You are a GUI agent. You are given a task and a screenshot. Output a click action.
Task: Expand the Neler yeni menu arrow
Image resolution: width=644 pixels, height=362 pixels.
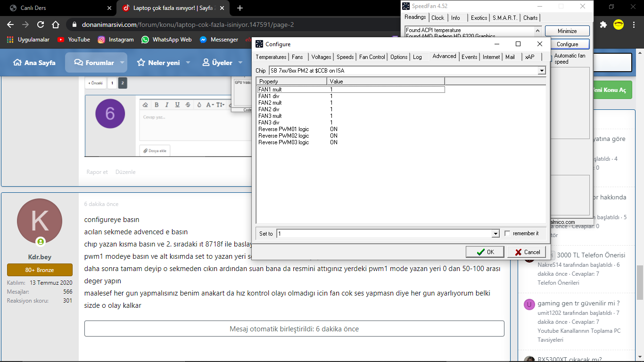click(188, 63)
